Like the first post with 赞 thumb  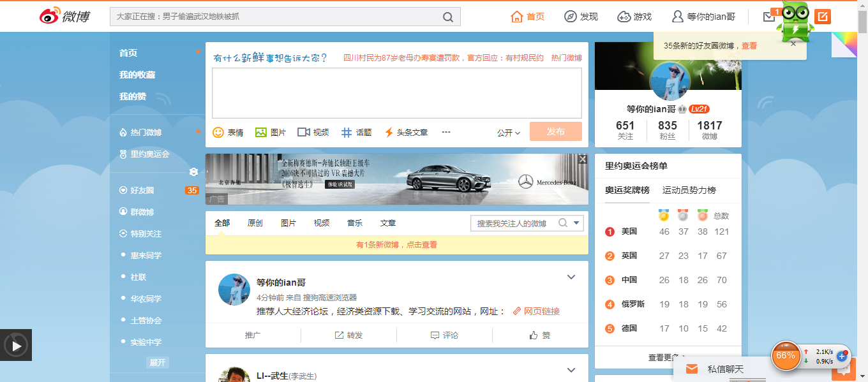coord(534,335)
